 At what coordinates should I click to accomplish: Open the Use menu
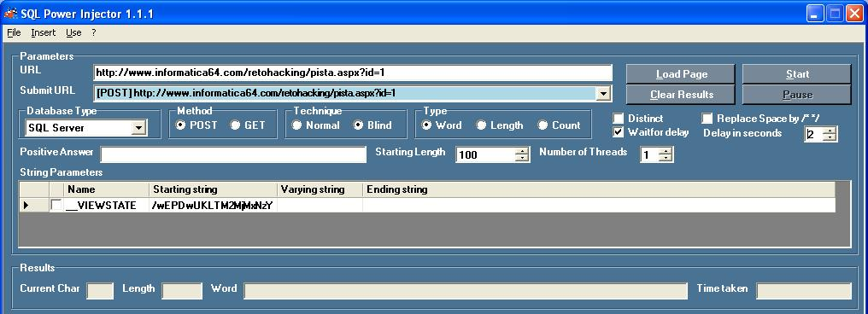[x=73, y=32]
